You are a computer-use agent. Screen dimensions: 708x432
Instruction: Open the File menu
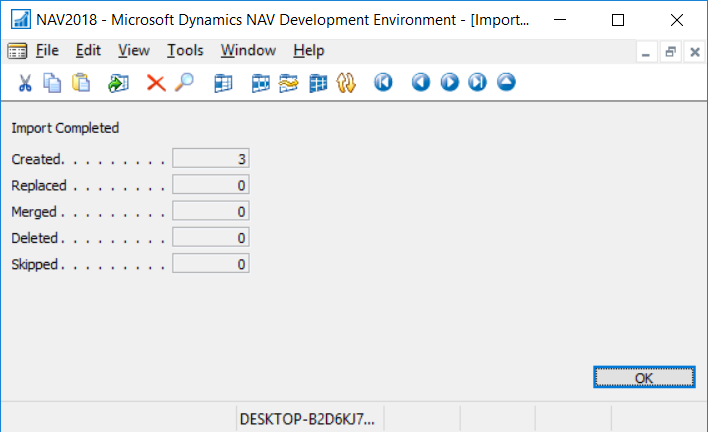(47, 51)
